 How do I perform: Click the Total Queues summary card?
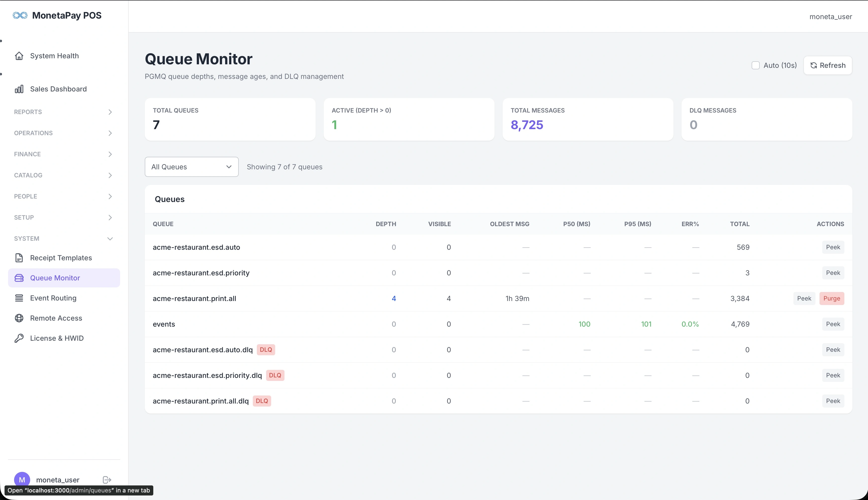(x=230, y=120)
